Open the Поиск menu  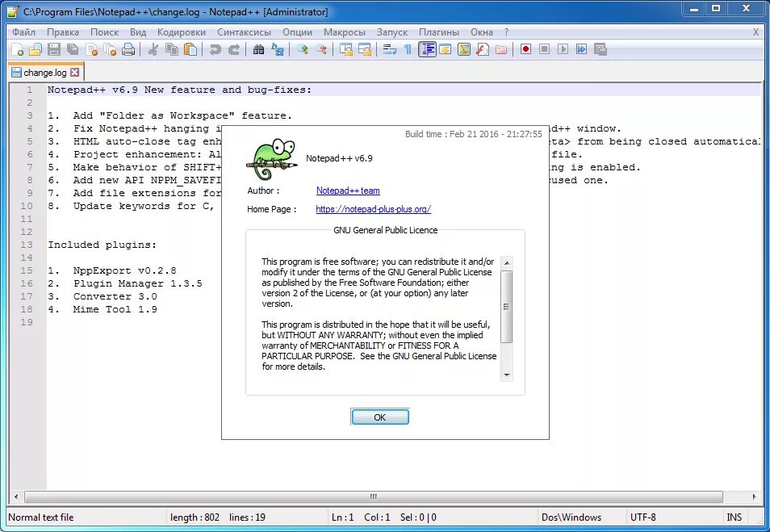coord(104,32)
